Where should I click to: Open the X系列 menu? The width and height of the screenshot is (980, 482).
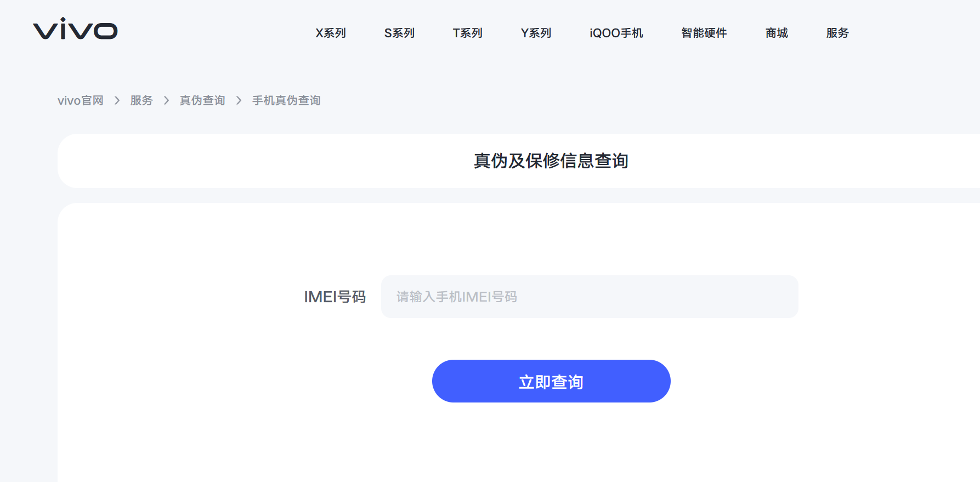[331, 33]
